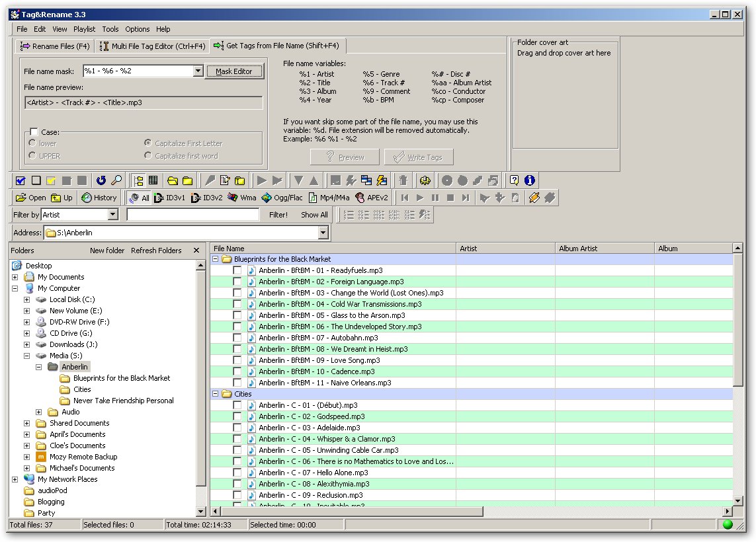This screenshot has height=542, width=756.
Task: Click the Show All button
Action: [314, 215]
